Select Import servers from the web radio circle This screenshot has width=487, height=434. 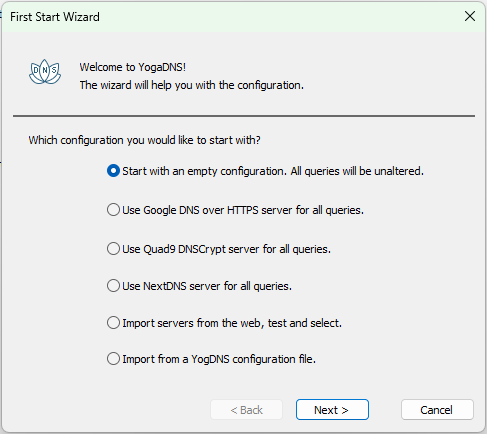click(x=113, y=323)
